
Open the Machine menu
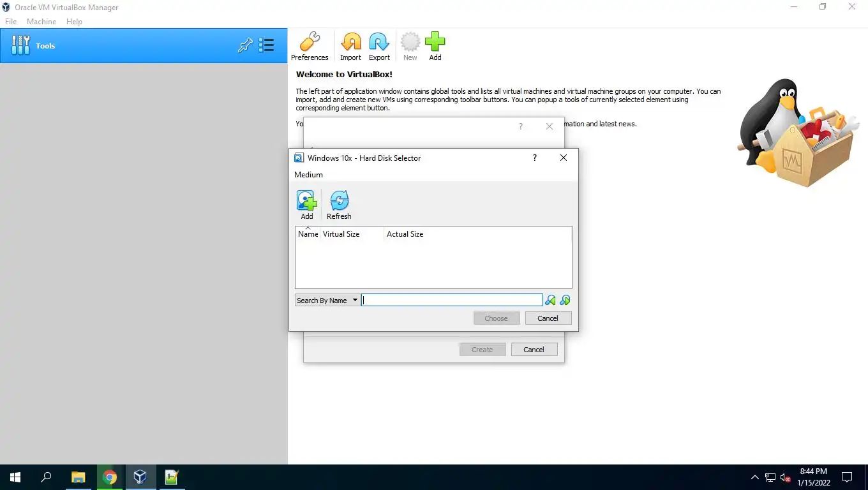tap(41, 21)
